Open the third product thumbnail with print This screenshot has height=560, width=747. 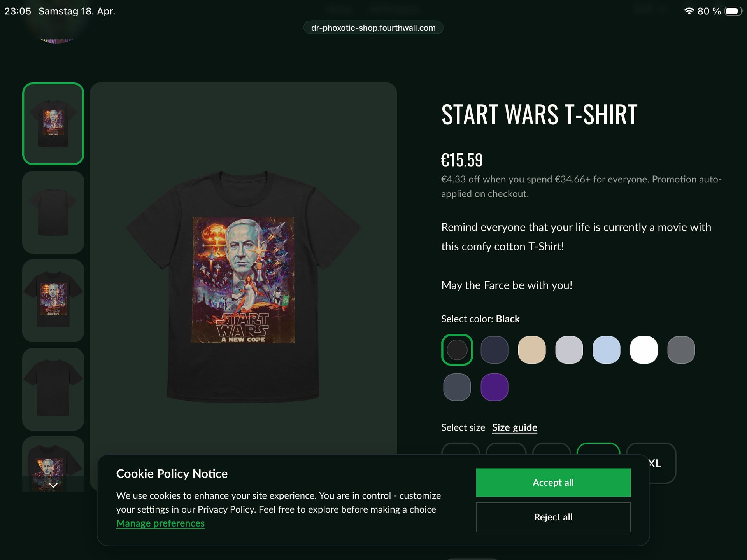(53, 301)
